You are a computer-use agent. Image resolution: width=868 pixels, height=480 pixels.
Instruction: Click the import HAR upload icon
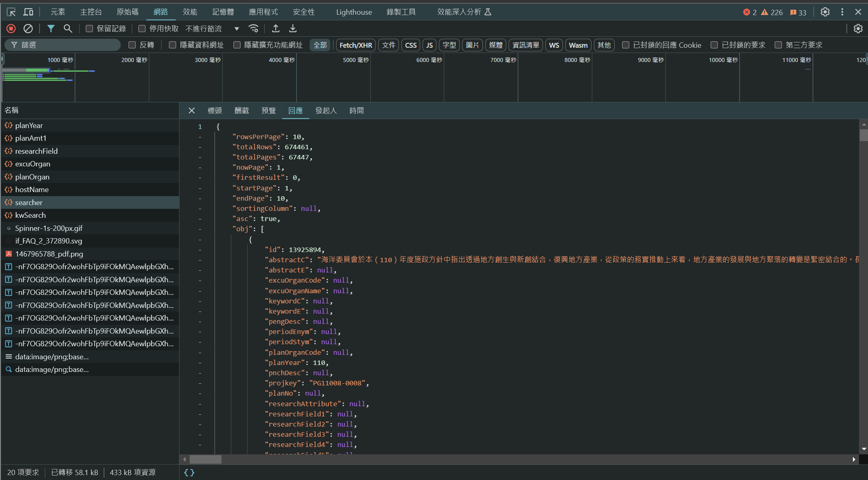[276, 29]
